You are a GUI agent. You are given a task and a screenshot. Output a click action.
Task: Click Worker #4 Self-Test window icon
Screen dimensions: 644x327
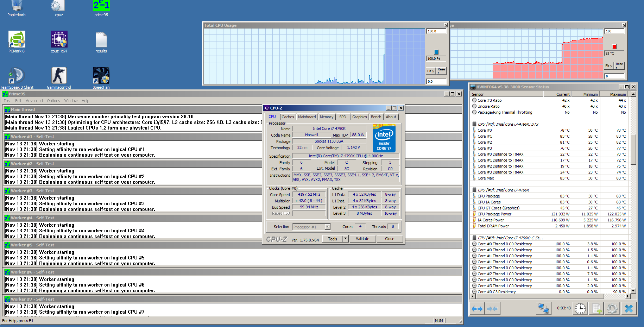coord(7,218)
